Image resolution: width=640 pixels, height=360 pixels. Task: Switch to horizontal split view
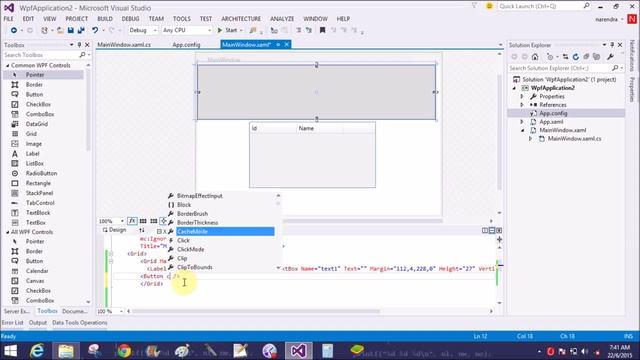(492, 230)
